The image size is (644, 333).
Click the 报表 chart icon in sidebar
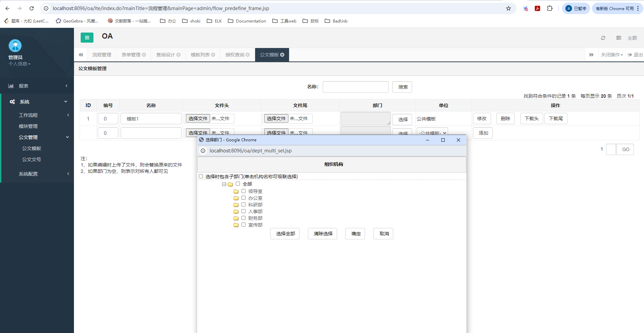11,86
